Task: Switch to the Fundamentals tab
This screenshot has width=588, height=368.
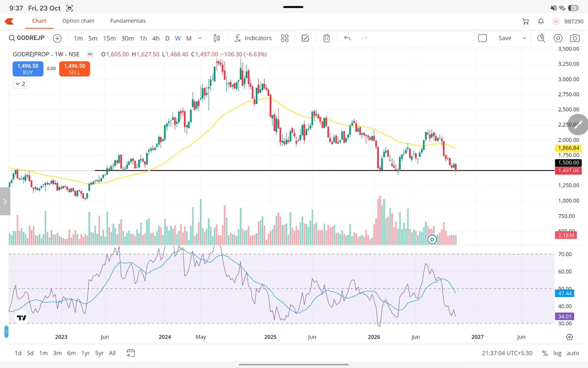Action: pos(128,21)
